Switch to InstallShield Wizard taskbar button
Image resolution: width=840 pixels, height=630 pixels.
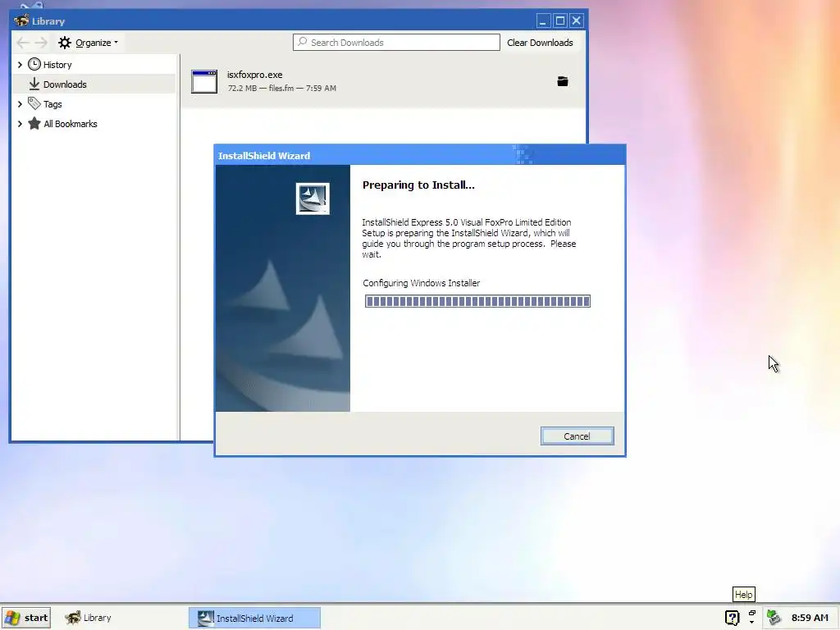point(254,618)
